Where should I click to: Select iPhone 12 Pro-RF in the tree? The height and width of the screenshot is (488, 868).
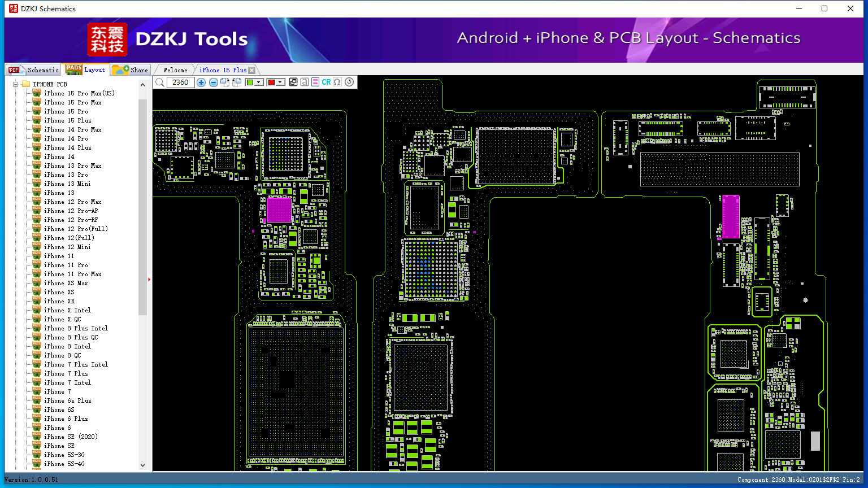pos(71,220)
